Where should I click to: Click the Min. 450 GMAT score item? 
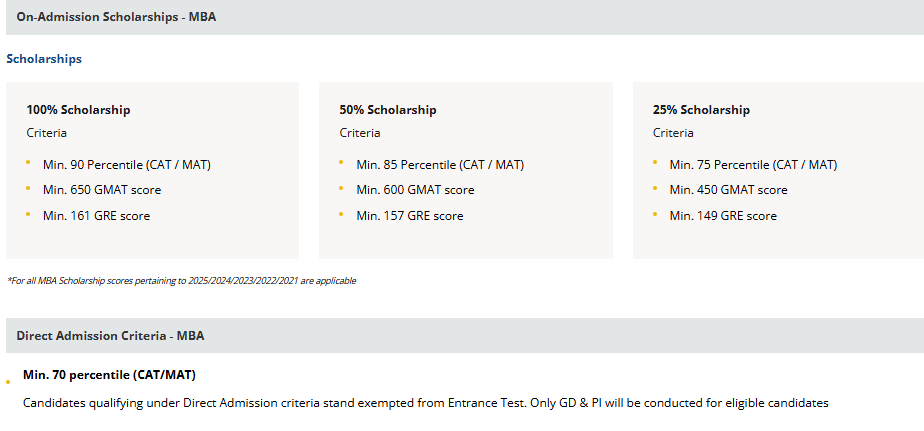(728, 190)
